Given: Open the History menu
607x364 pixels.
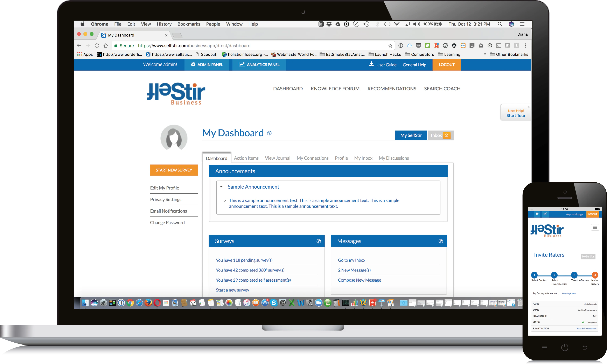Looking at the screenshot, I should (x=164, y=24).
